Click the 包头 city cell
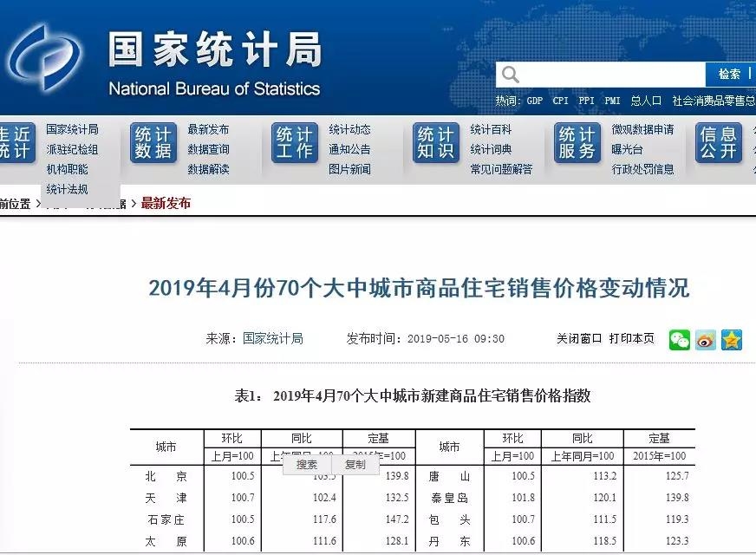 click(x=449, y=519)
